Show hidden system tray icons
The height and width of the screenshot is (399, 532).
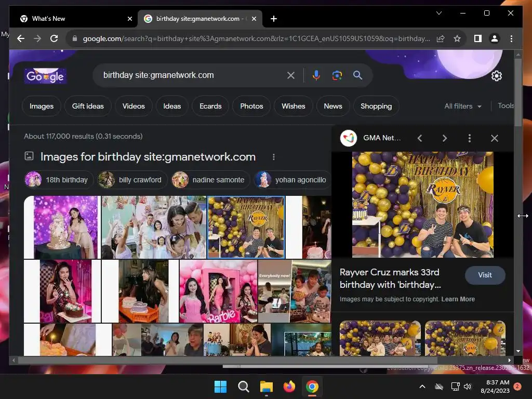coord(422,387)
